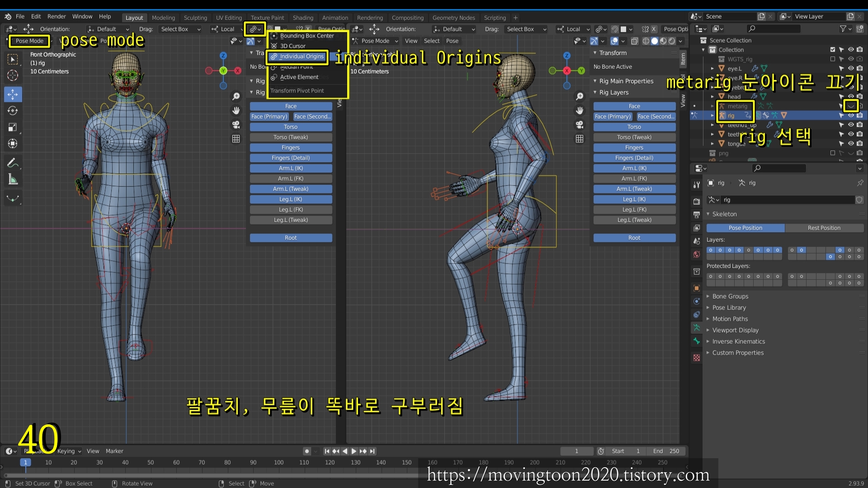Open Bone properties tab icon
The image size is (868, 488).
point(697,341)
